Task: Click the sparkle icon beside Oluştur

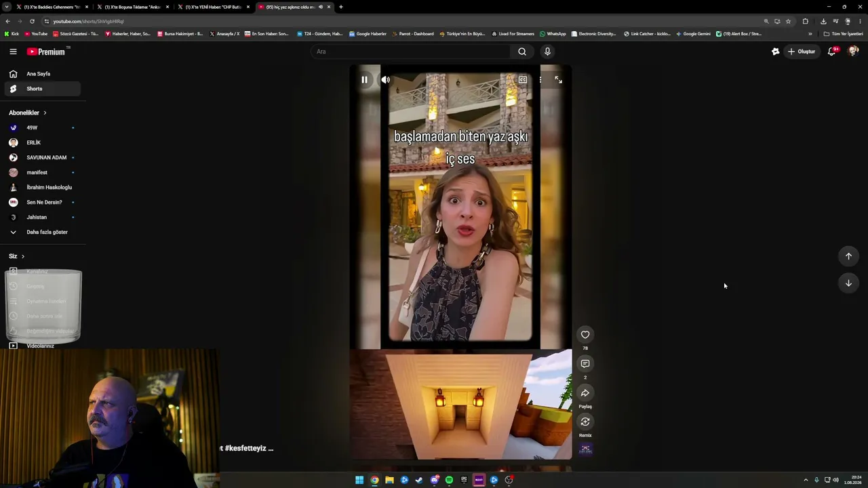Action: click(x=776, y=52)
